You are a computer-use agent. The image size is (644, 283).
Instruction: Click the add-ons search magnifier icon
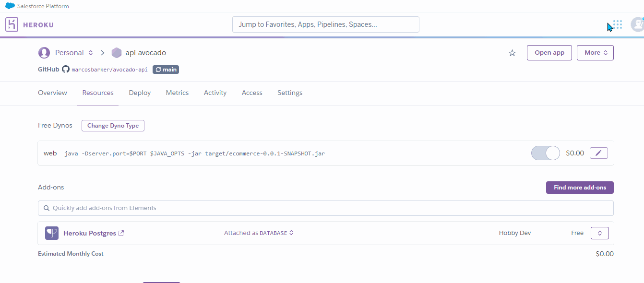tap(47, 208)
